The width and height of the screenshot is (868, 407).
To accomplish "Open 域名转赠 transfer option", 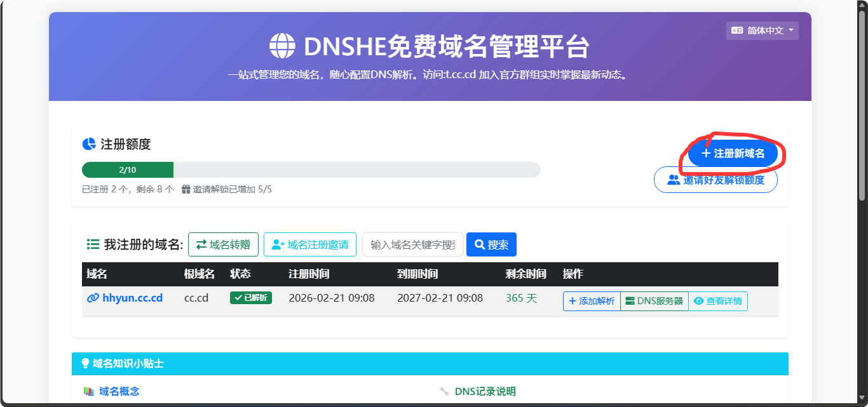I will coord(223,244).
